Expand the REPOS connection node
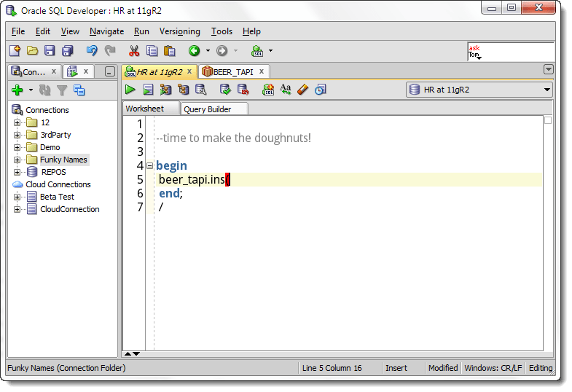 [17, 172]
